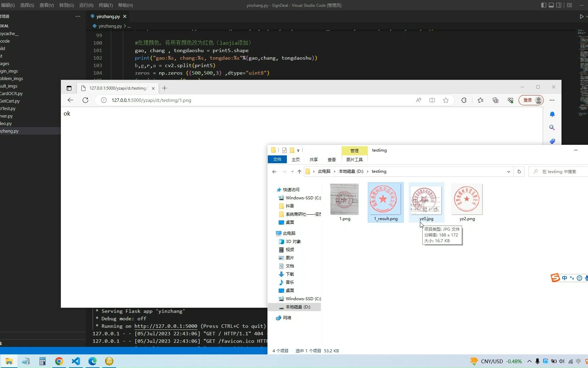Open File Explorer 共享 ribbon tab
The image size is (588, 368).
point(314,159)
